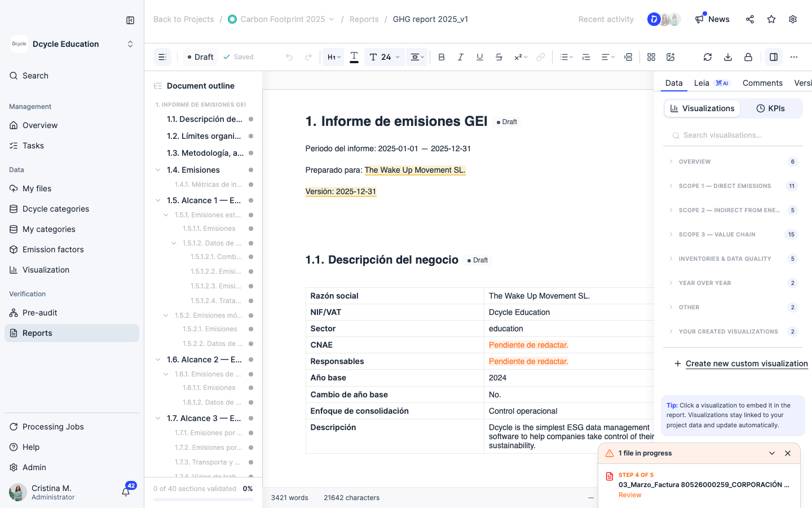The height and width of the screenshot is (508, 812).
Task: Collapse the 1 file in progress panel
Action: pyautogui.click(x=772, y=453)
